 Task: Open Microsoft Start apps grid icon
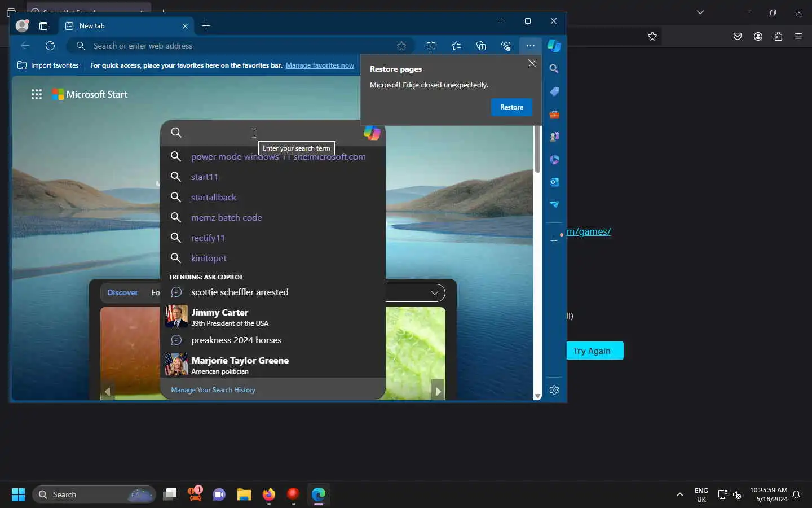click(37, 94)
